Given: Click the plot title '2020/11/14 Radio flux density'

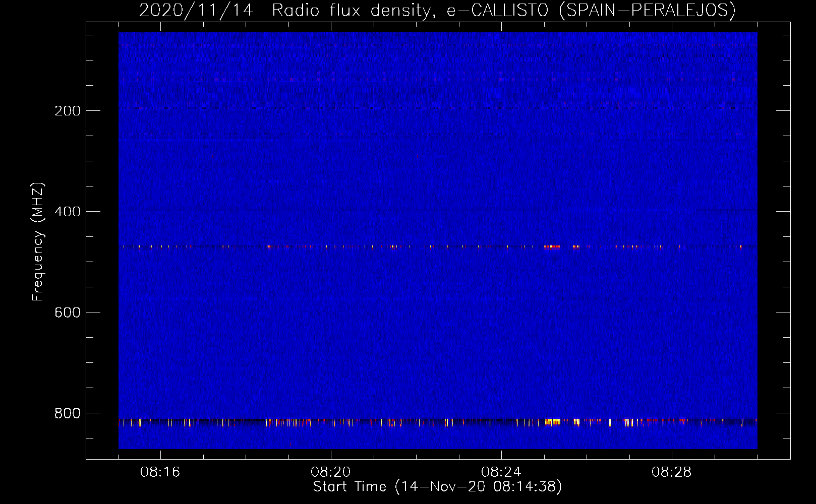Looking at the screenshot, I should point(437,10).
